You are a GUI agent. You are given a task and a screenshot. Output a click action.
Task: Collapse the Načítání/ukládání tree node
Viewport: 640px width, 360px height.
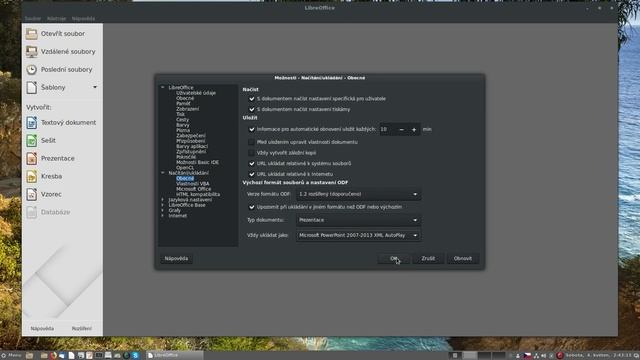tap(163, 173)
